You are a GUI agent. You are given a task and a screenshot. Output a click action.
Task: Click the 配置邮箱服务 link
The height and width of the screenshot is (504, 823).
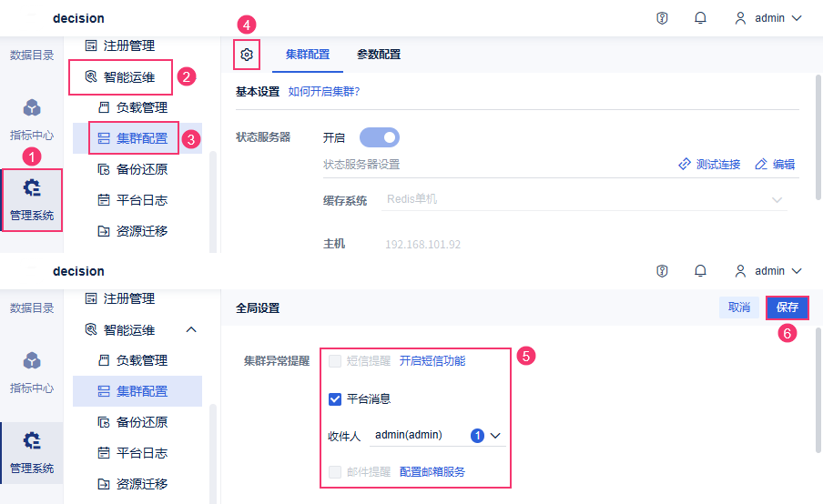click(432, 472)
